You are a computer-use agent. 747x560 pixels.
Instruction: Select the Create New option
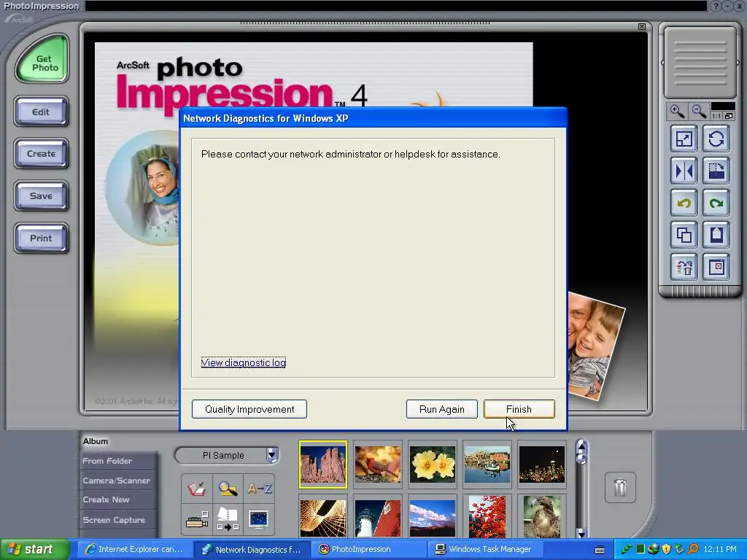118,499
